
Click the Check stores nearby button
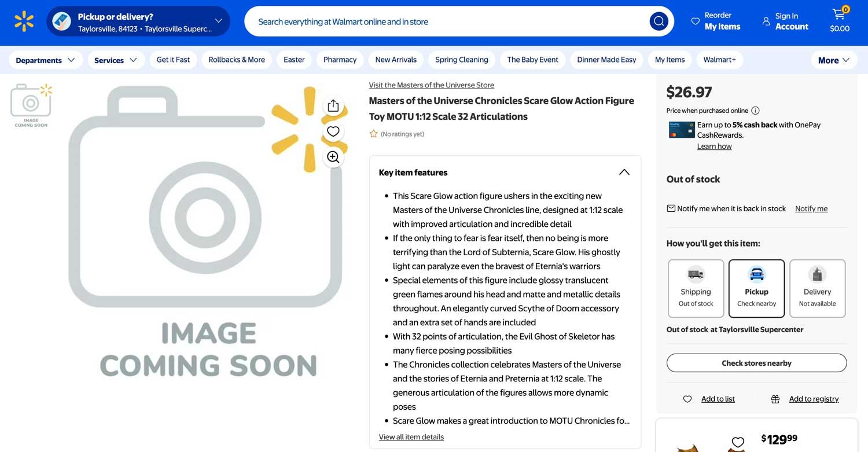[x=756, y=363]
